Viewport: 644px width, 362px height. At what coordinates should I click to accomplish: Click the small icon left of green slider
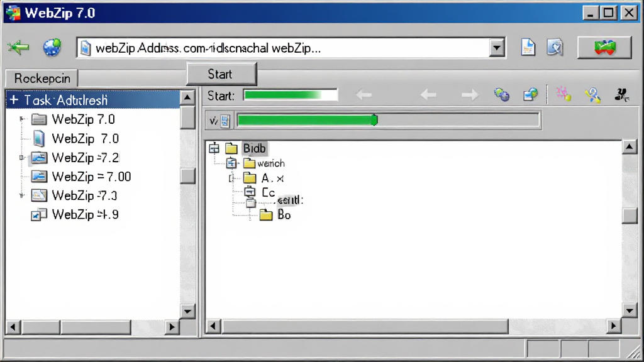coord(225,121)
